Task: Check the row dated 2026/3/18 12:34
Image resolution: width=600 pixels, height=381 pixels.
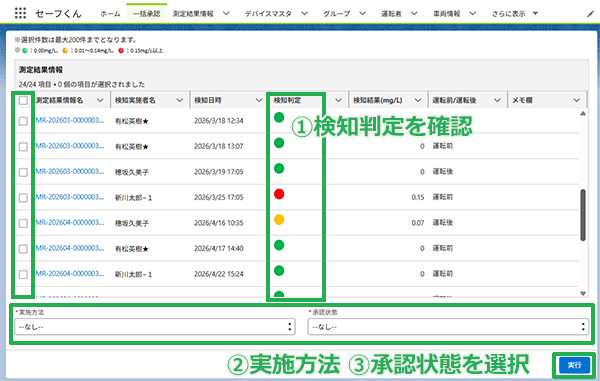Action: 23,121
